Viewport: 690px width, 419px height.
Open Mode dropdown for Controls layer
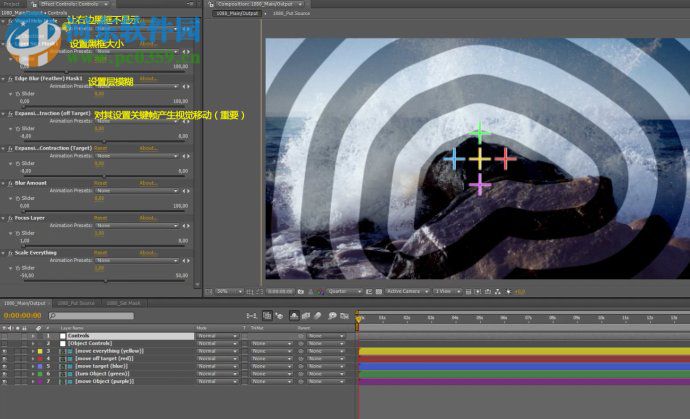[x=217, y=336]
